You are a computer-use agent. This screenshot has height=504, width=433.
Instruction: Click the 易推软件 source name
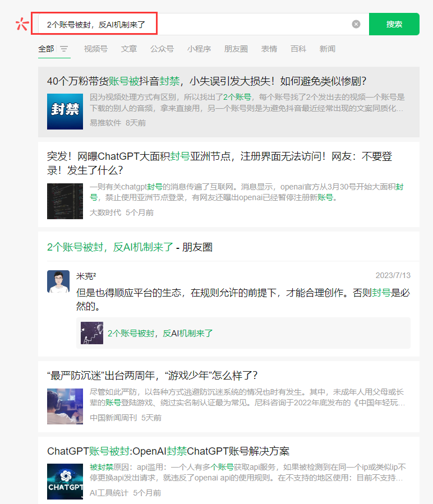pyautogui.click(x=105, y=123)
